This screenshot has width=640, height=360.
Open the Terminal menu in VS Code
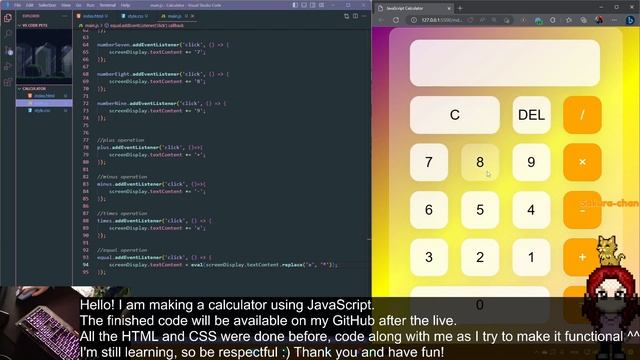coord(108,5)
